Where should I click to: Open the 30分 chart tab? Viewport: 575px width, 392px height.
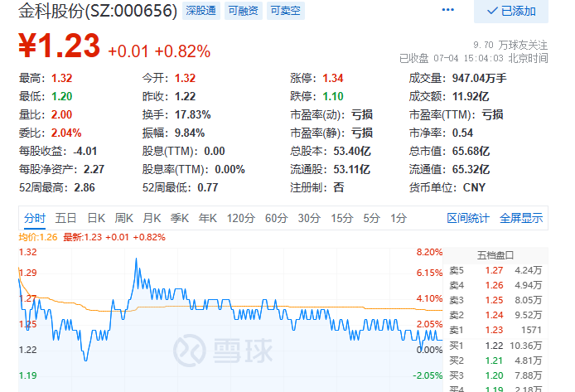[x=309, y=219]
